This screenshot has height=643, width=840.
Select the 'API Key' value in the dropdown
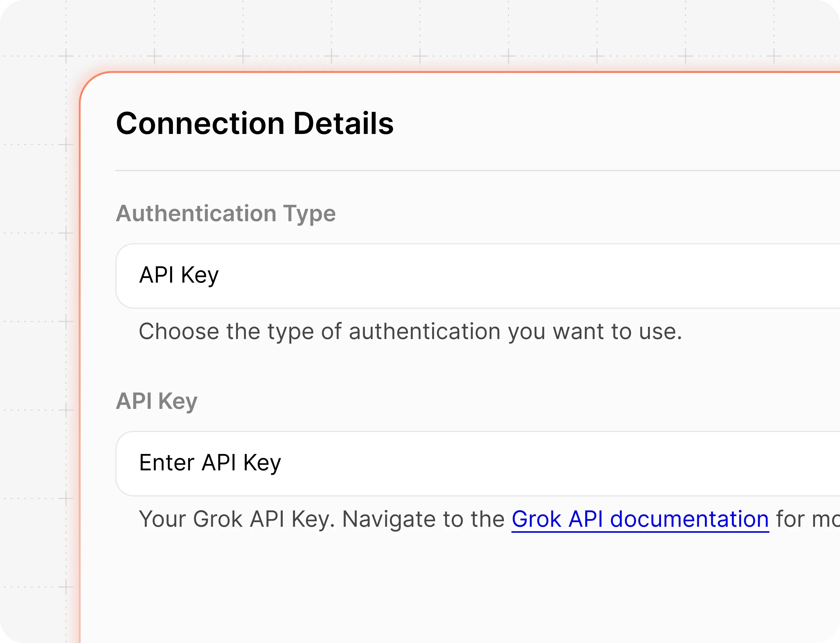pyautogui.click(x=179, y=275)
